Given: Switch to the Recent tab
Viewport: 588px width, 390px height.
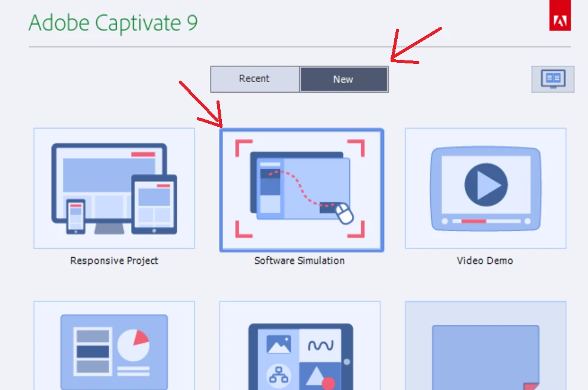Looking at the screenshot, I should (x=255, y=79).
